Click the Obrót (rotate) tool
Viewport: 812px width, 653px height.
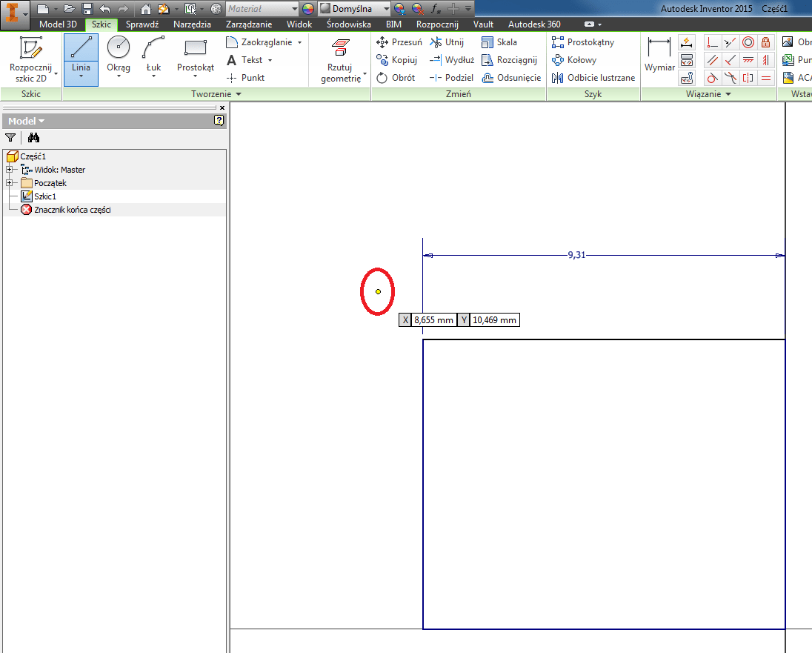coord(396,78)
